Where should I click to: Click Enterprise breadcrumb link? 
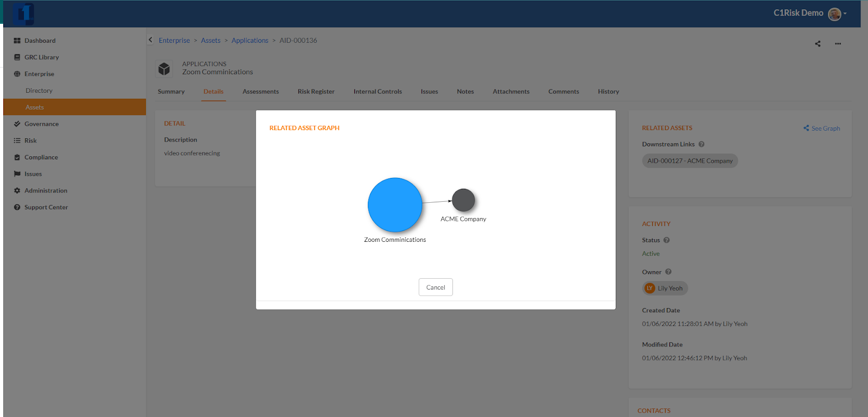175,41
